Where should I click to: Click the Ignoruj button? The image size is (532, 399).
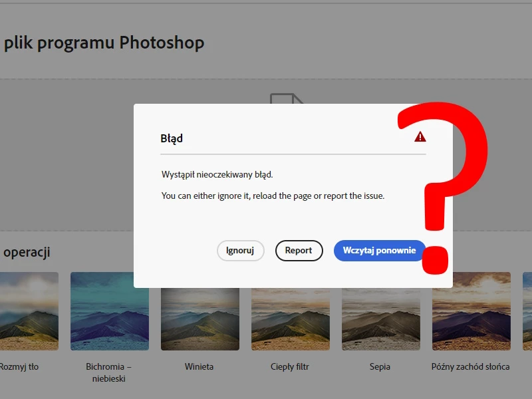click(241, 251)
